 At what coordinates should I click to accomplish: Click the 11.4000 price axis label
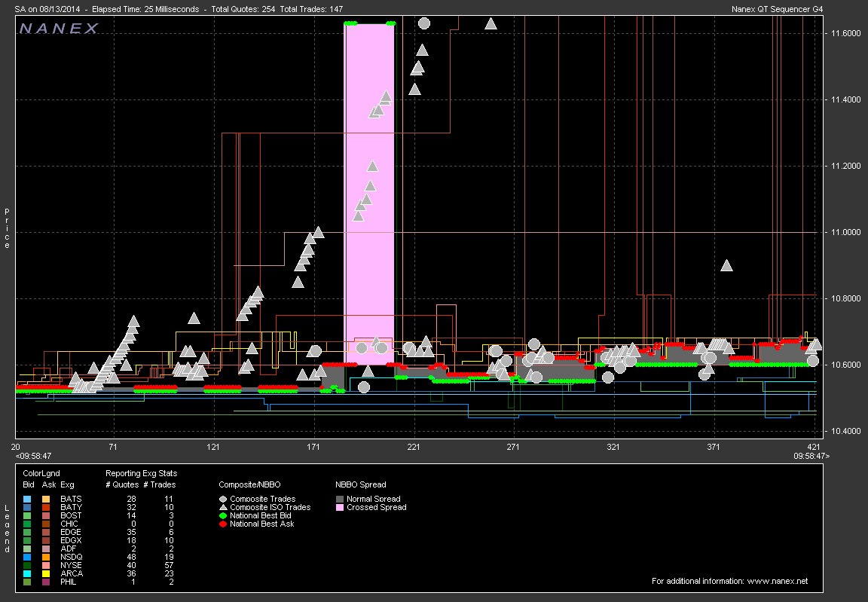[x=846, y=99]
